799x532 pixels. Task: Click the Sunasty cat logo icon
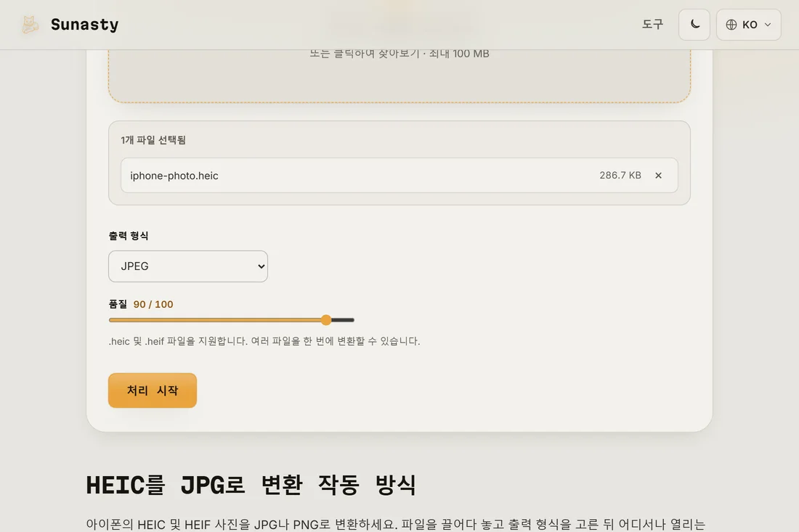pyautogui.click(x=30, y=25)
